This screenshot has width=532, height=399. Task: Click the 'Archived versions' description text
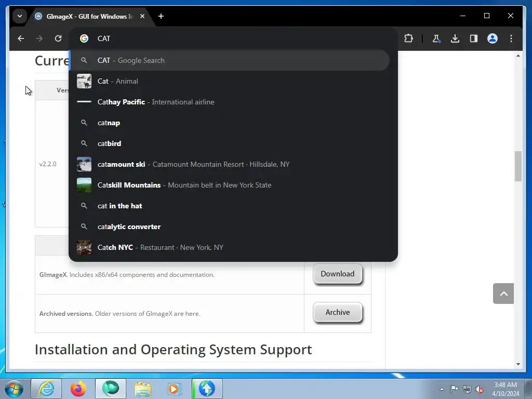[120, 314]
